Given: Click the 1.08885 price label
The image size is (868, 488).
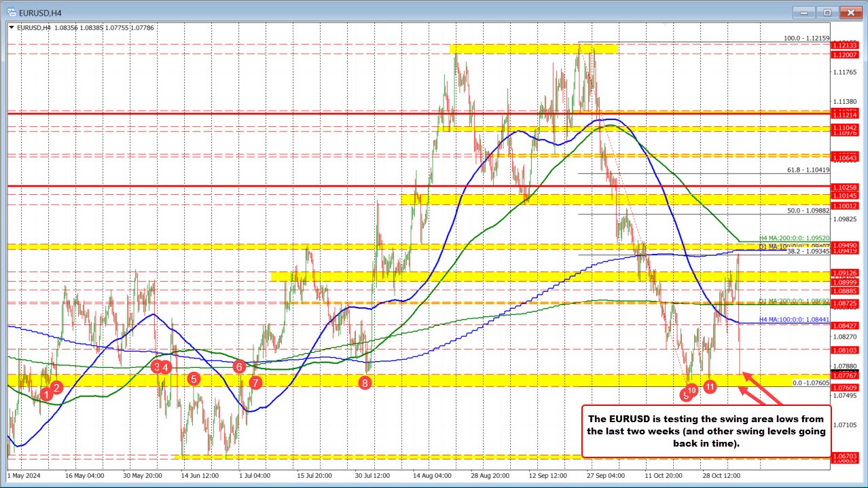Looking at the screenshot, I should click(845, 290).
